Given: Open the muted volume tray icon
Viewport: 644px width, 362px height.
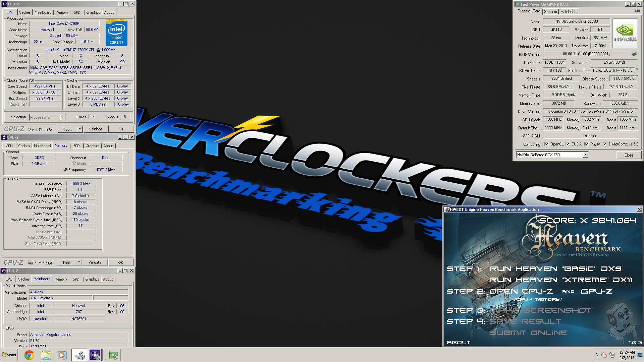Looking at the screenshot, I should coord(604,355).
